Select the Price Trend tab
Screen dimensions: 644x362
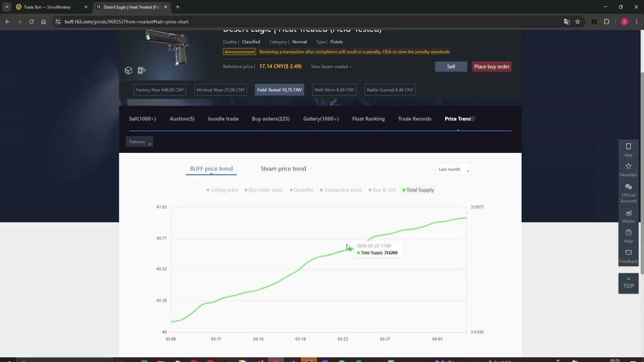(x=458, y=119)
